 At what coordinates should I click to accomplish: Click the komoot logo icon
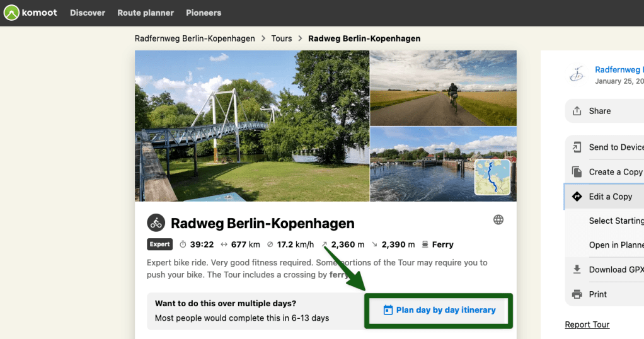pyautogui.click(x=11, y=13)
